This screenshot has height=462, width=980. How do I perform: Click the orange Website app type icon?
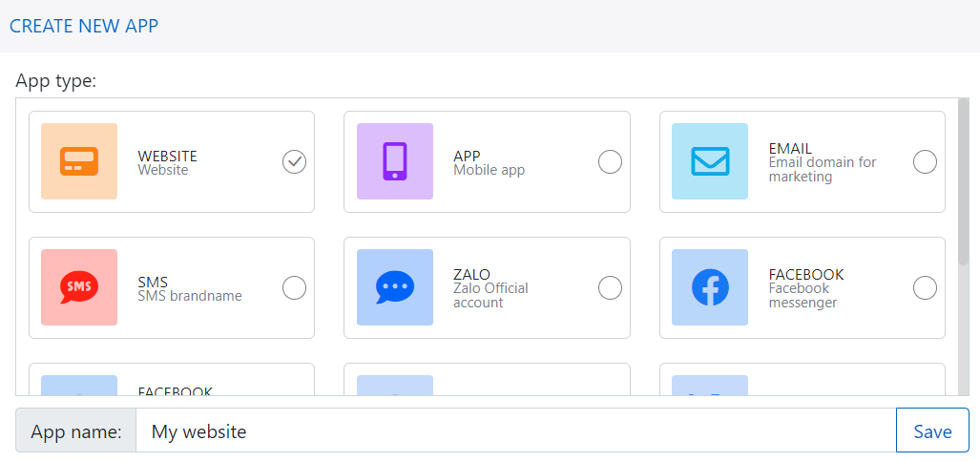click(x=79, y=161)
